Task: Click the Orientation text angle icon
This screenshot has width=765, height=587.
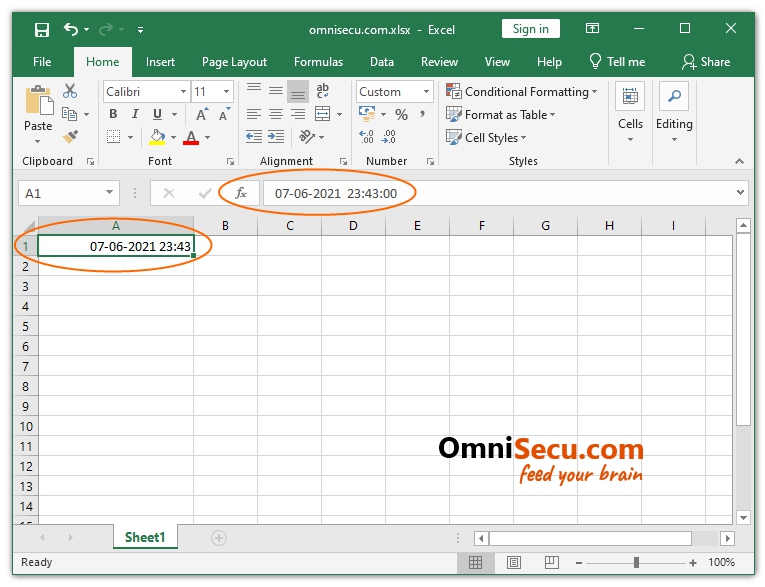Action: (307, 137)
